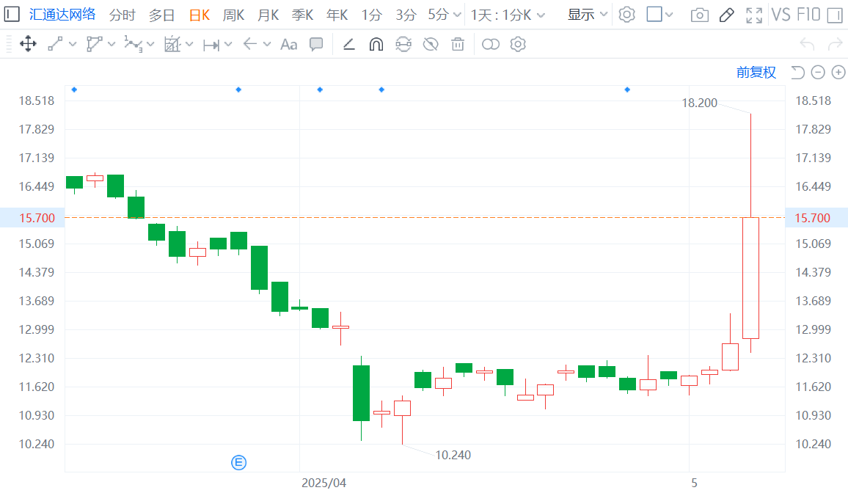
Task: Zoom out the chart with minus icon
Action: 818,72
